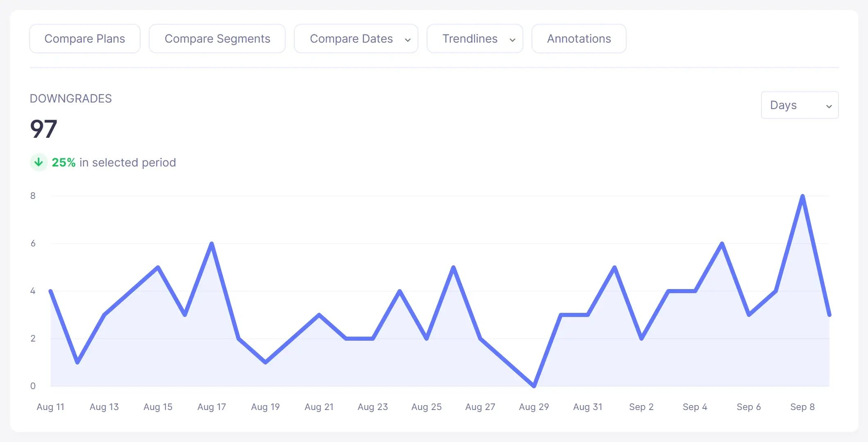This screenshot has width=868, height=442.
Task: Expand the Trendlines dropdown
Action: tap(475, 39)
